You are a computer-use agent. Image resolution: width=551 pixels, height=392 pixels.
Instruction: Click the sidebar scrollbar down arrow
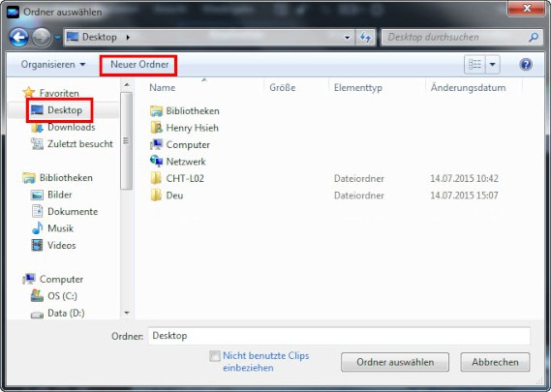[x=127, y=313]
